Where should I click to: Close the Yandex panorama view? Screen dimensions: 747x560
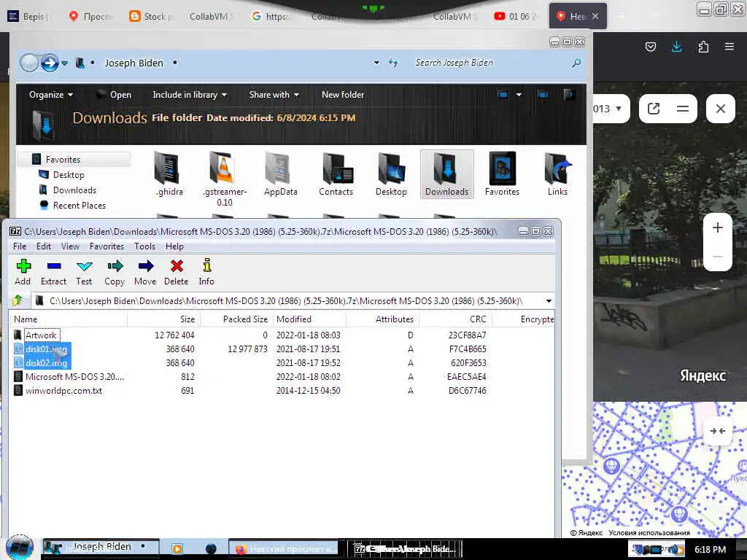720,109
